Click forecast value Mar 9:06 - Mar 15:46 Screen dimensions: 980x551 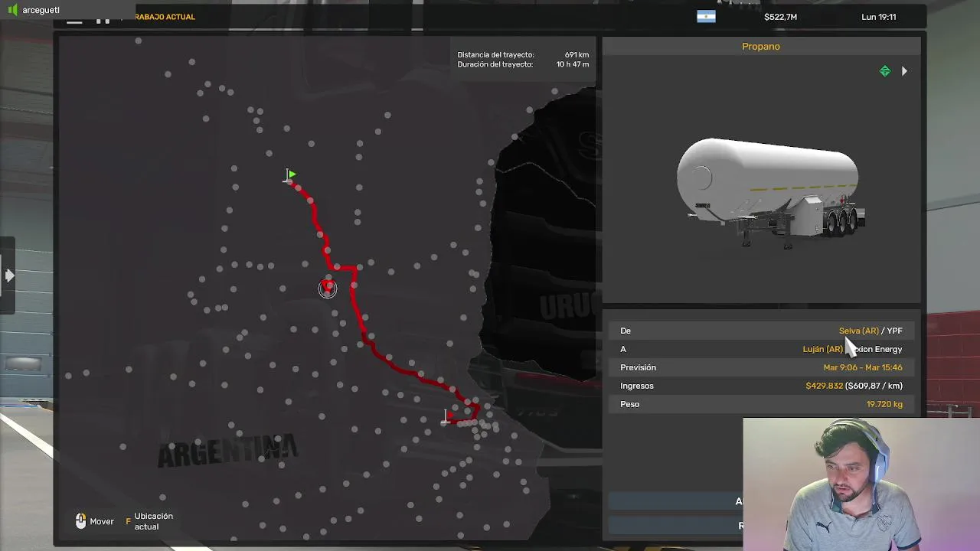pyautogui.click(x=863, y=367)
